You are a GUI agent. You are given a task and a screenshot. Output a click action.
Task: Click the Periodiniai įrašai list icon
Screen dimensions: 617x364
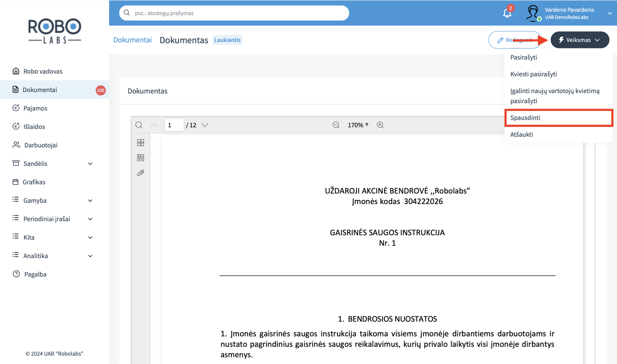click(x=15, y=218)
